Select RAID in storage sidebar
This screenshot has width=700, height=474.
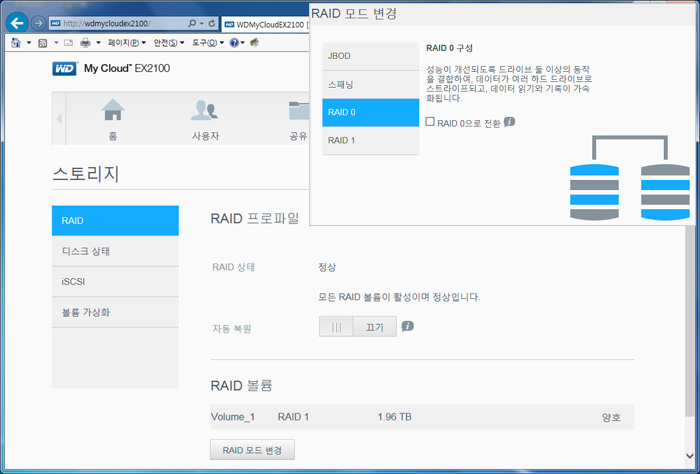click(115, 220)
